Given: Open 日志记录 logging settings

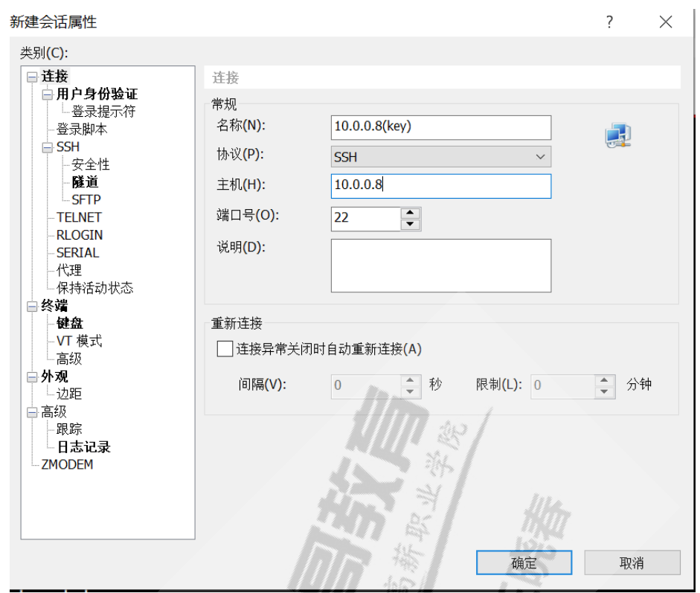Looking at the screenshot, I should pyautogui.click(x=83, y=447).
